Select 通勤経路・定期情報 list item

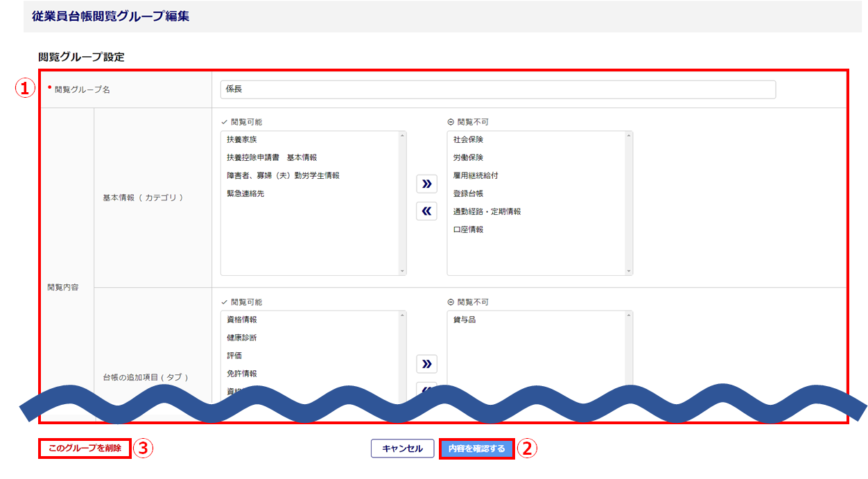click(487, 211)
